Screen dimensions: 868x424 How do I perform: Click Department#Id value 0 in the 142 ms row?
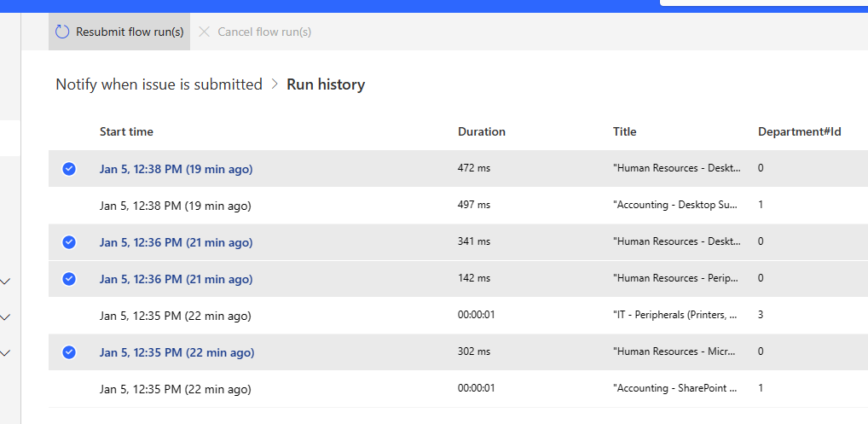761,278
